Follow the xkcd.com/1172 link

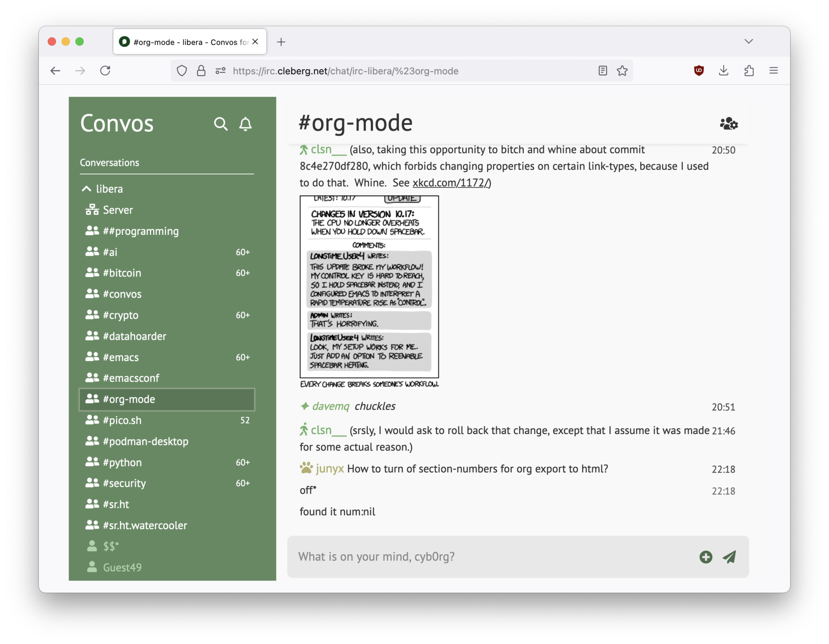click(450, 183)
